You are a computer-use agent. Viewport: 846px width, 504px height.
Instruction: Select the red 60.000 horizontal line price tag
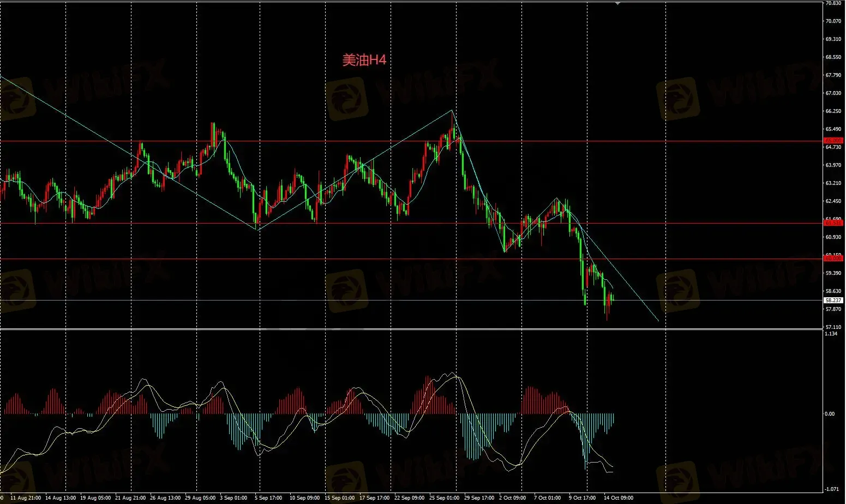[833, 259]
